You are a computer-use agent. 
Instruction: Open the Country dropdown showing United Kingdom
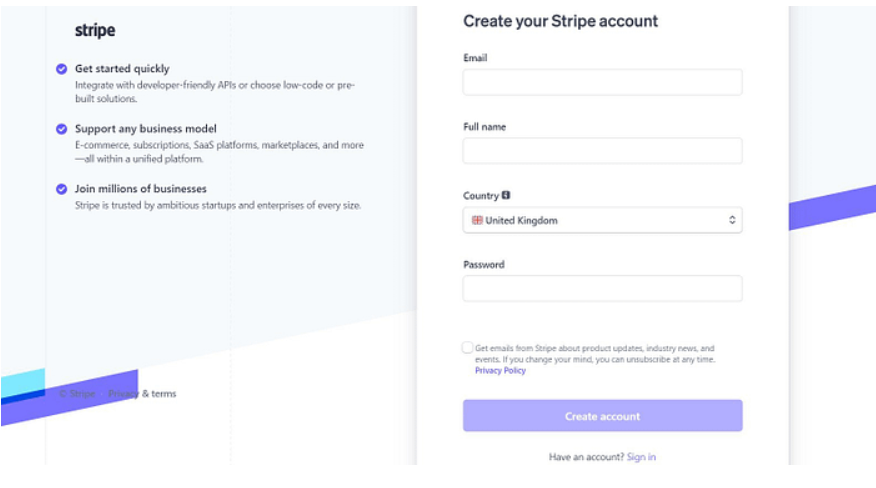pos(602,220)
